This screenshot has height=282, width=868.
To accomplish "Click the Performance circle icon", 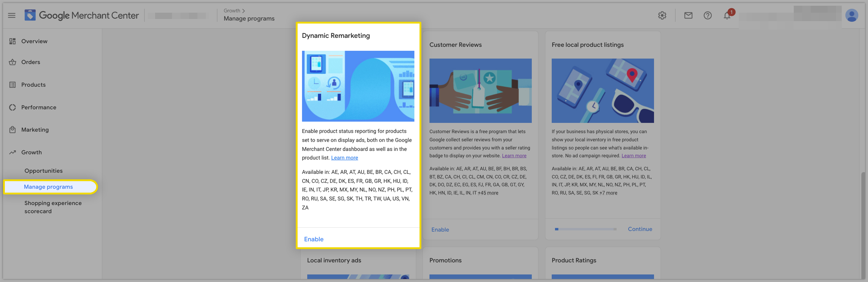I will pos(12,107).
